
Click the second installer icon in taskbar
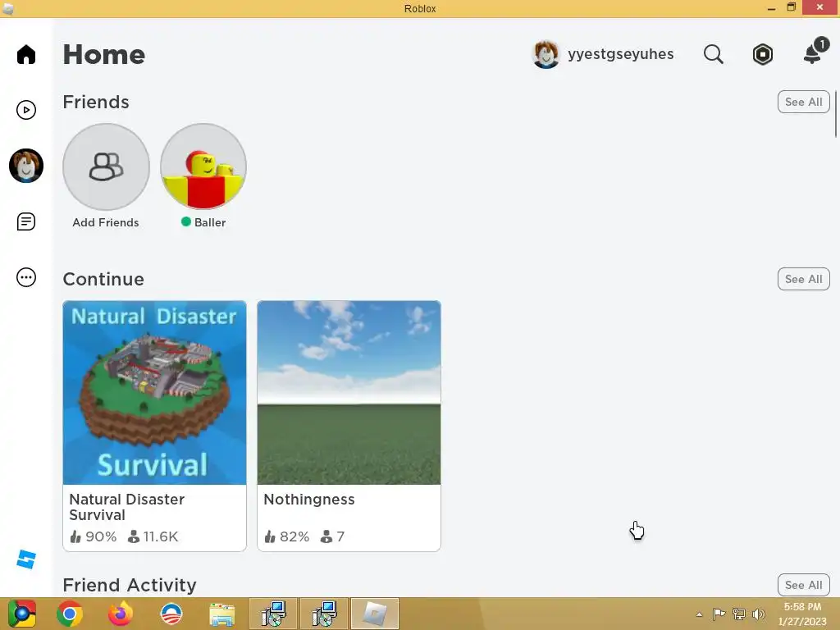pyautogui.click(x=324, y=614)
